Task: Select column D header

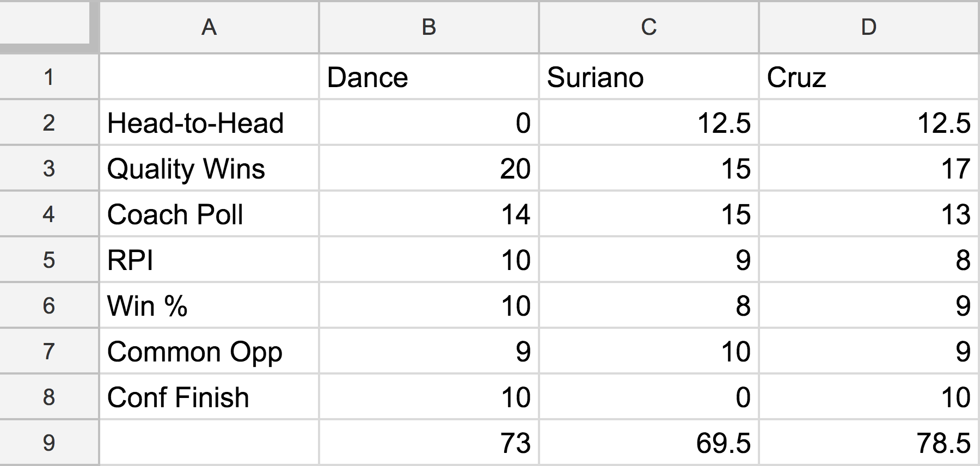Action: pyautogui.click(x=869, y=27)
